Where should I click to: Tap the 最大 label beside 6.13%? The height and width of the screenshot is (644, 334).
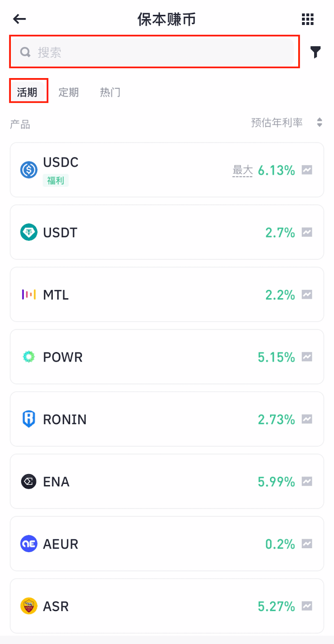243,170
